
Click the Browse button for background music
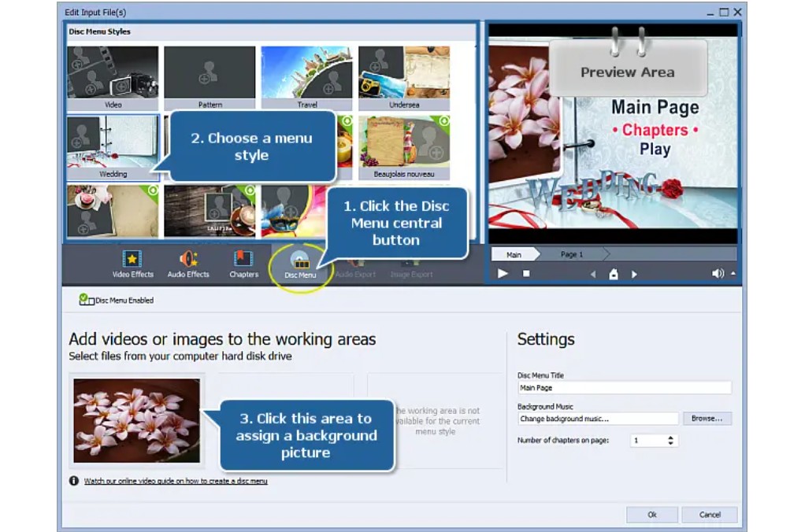[707, 418]
